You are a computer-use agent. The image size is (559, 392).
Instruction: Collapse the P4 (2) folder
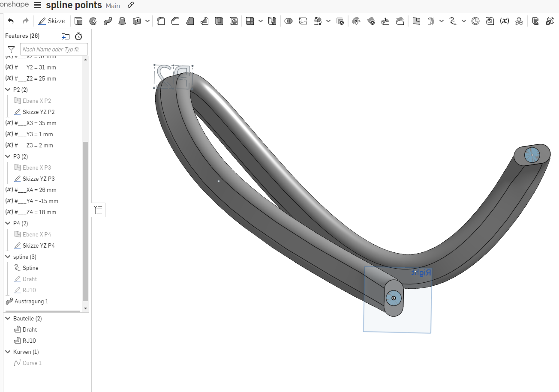click(8, 223)
